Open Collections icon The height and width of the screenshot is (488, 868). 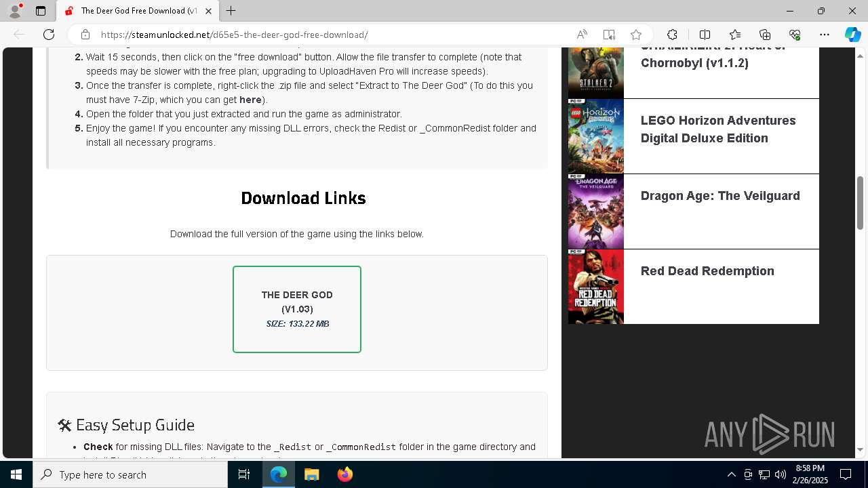[x=765, y=35]
